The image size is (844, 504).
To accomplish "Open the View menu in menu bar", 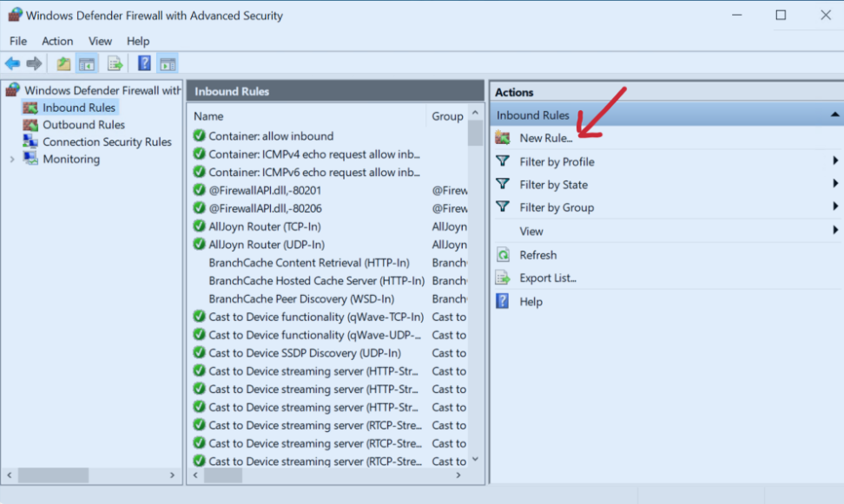I will 100,41.
